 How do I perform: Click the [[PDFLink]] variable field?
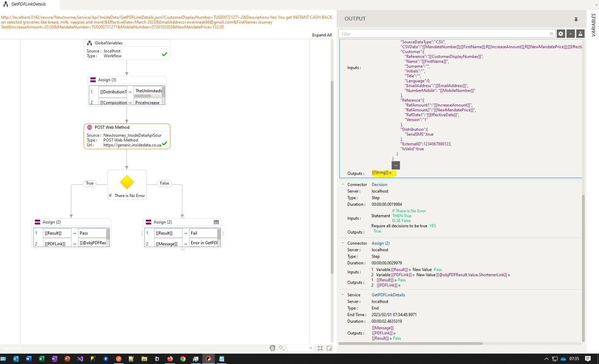pos(57,243)
